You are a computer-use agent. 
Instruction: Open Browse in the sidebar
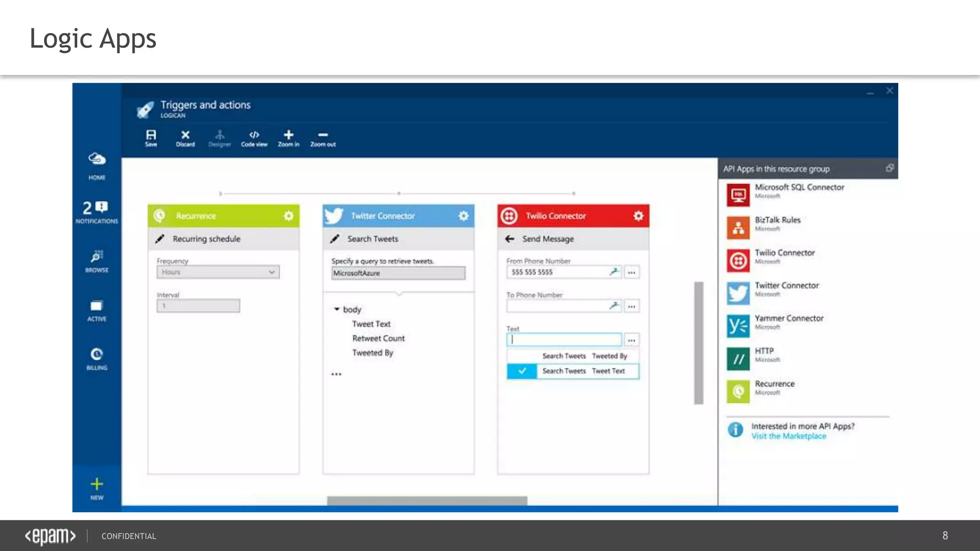tap(97, 261)
